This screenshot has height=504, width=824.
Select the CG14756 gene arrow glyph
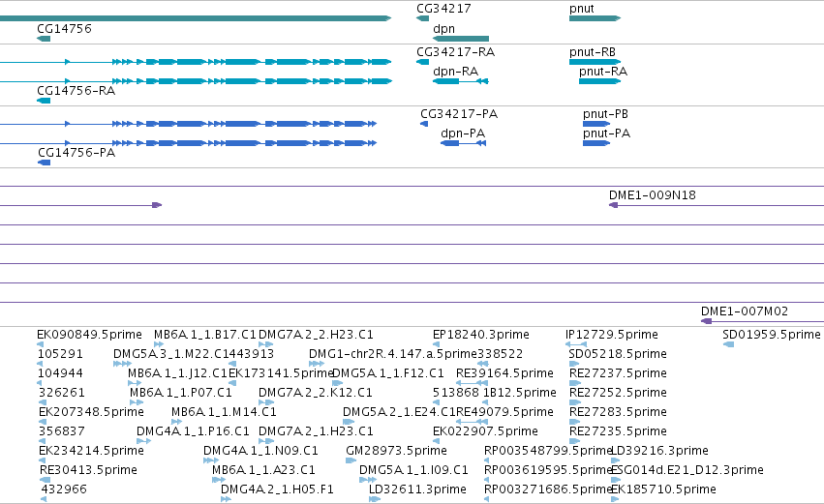(x=44, y=39)
